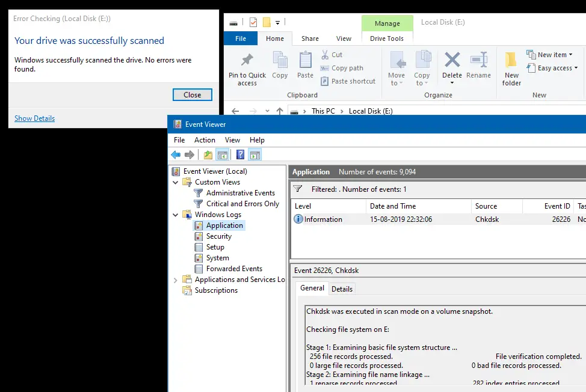Click Copy icon in Explorer ribbon
This screenshot has width=586, height=392.
[280, 60]
